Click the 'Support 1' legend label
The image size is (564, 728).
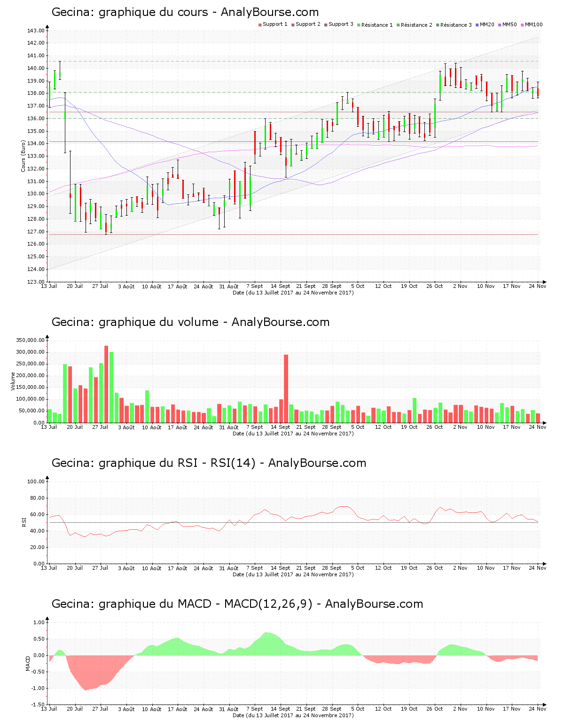pyautogui.click(x=275, y=24)
